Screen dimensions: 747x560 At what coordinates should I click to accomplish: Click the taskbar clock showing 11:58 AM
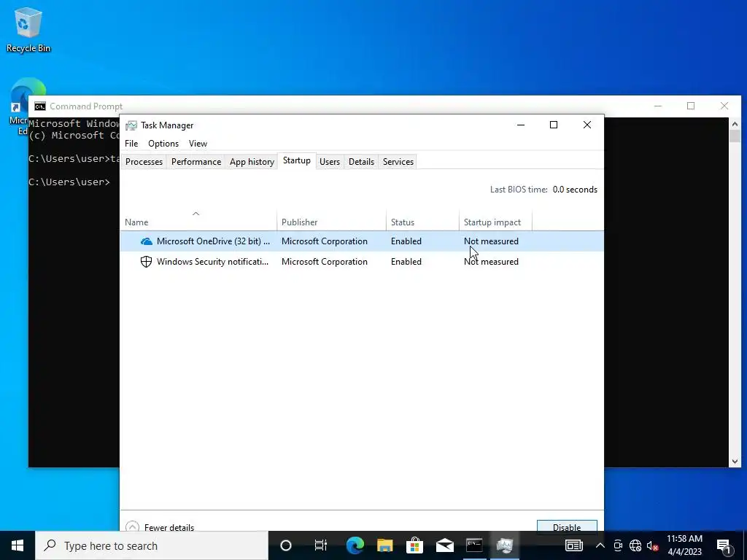[x=684, y=545]
